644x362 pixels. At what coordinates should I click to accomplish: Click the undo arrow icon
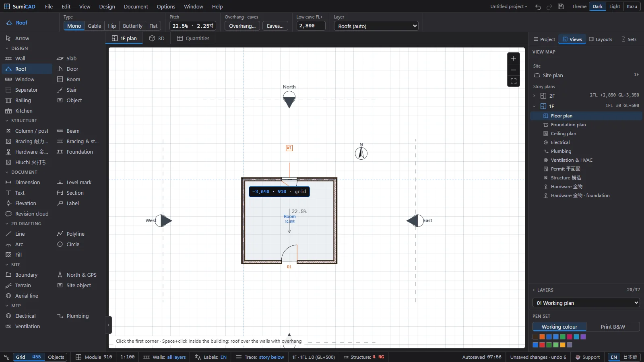coord(538,7)
